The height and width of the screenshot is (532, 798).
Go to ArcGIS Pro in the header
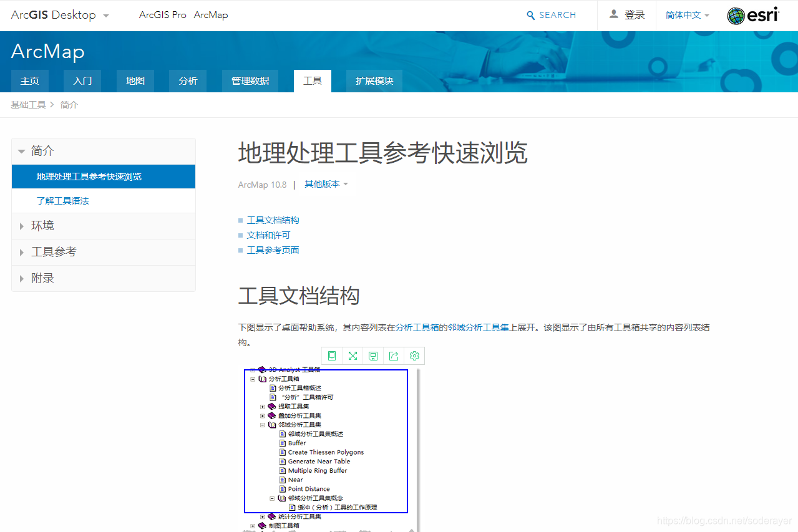[x=163, y=15]
